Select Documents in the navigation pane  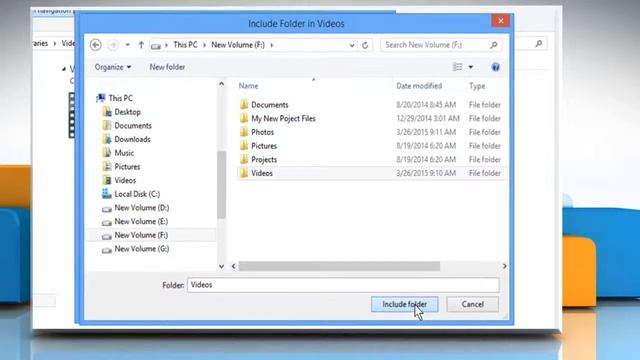(133, 126)
